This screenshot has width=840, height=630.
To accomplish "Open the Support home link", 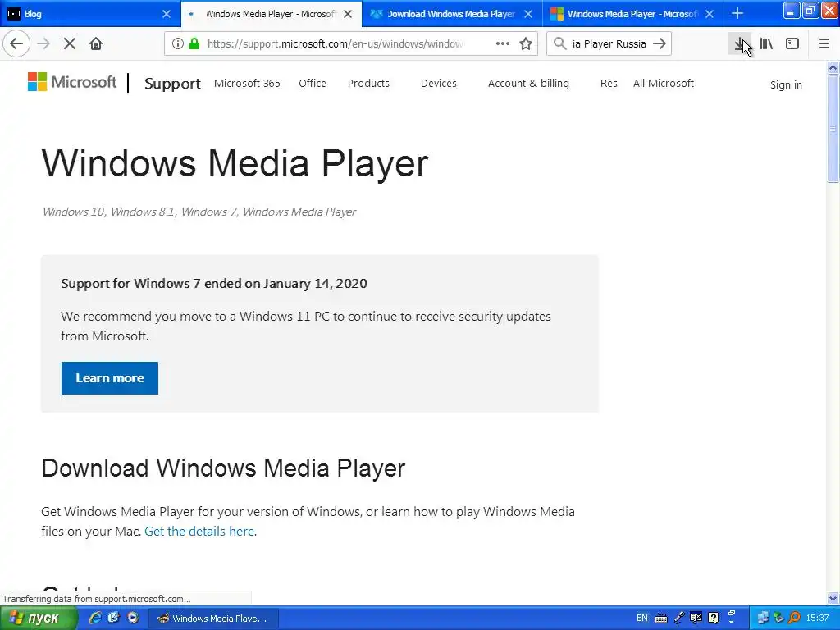I will pos(172,84).
